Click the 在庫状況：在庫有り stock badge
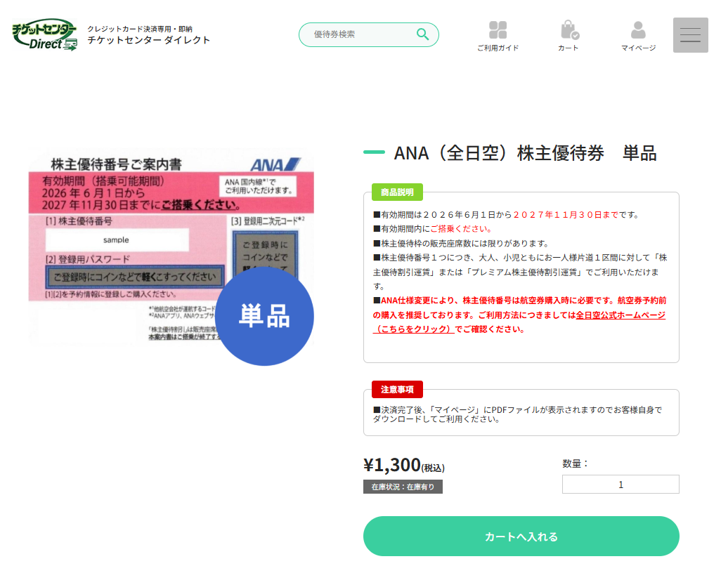 pyautogui.click(x=403, y=487)
